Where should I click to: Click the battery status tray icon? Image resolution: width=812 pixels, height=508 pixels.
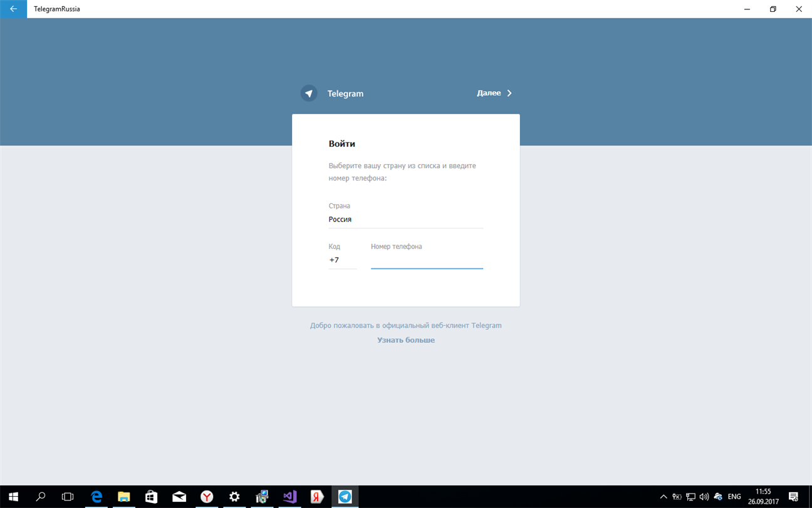[x=677, y=497]
